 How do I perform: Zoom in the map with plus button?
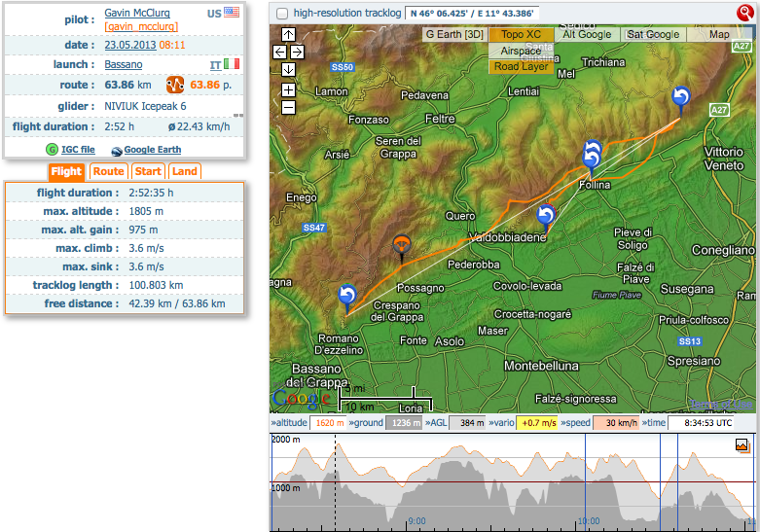click(x=288, y=89)
